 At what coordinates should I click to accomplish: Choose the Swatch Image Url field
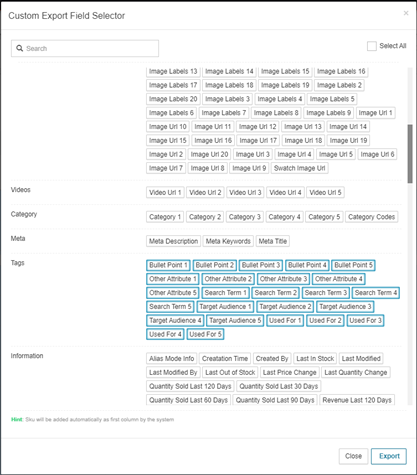[299, 168]
